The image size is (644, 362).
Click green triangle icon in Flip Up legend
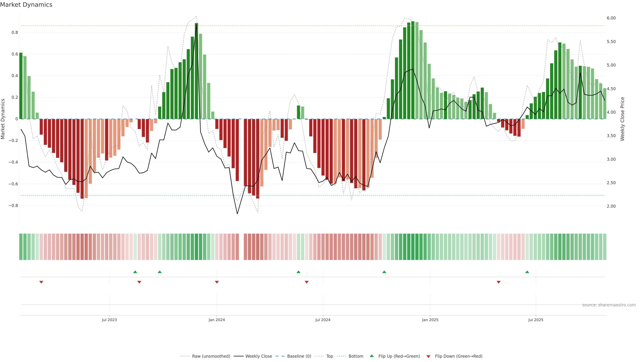372,356
